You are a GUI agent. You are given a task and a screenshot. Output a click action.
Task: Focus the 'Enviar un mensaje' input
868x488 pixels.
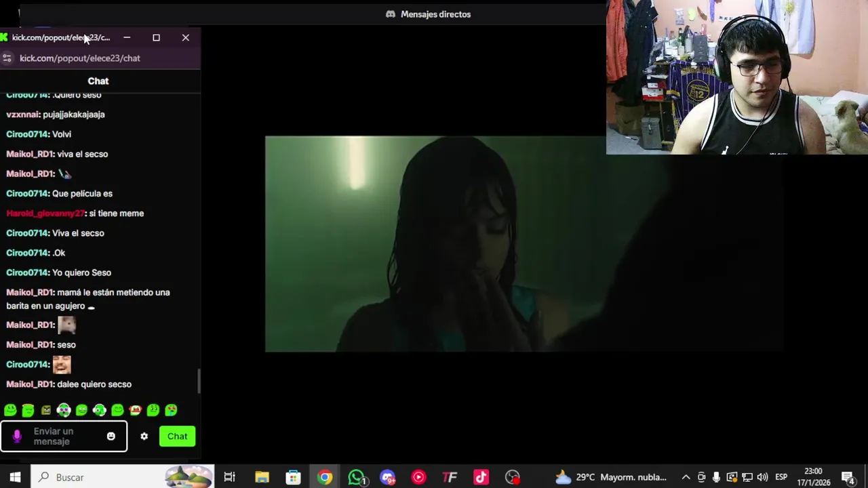point(64,436)
